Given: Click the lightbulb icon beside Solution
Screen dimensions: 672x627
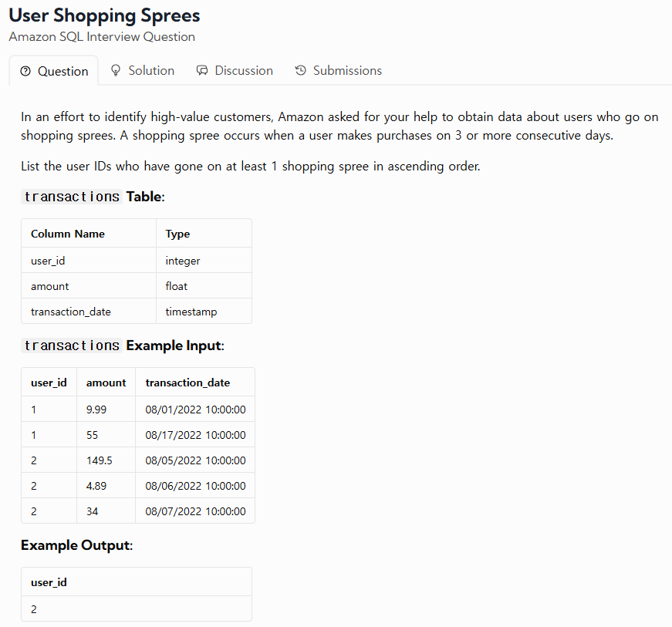Looking at the screenshot, I should coord(115,71).
